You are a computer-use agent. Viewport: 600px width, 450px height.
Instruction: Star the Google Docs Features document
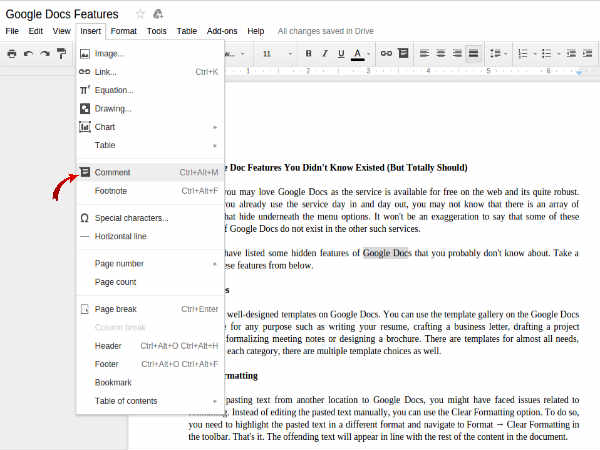point(140,14)
